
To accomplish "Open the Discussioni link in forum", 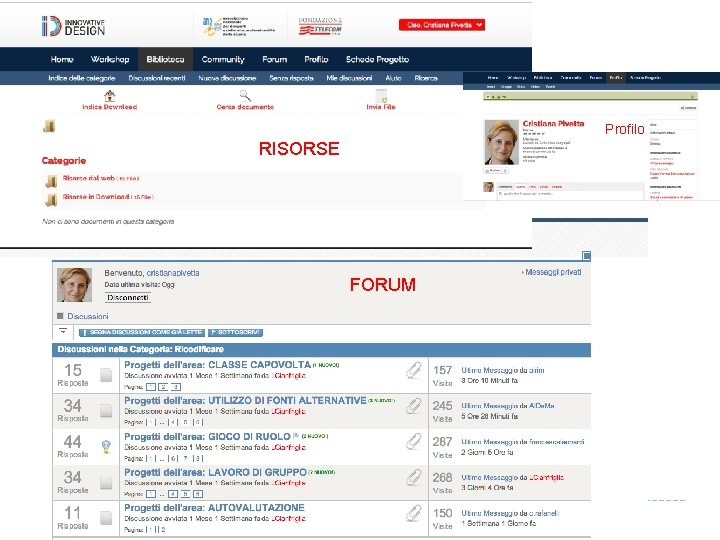I will pos(88,316).
